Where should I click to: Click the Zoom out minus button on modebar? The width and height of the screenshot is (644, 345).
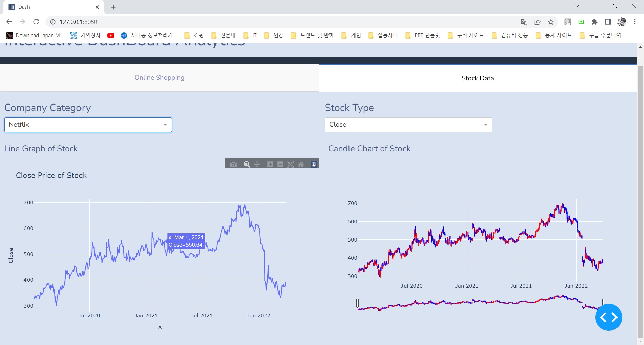pos(280,164)
